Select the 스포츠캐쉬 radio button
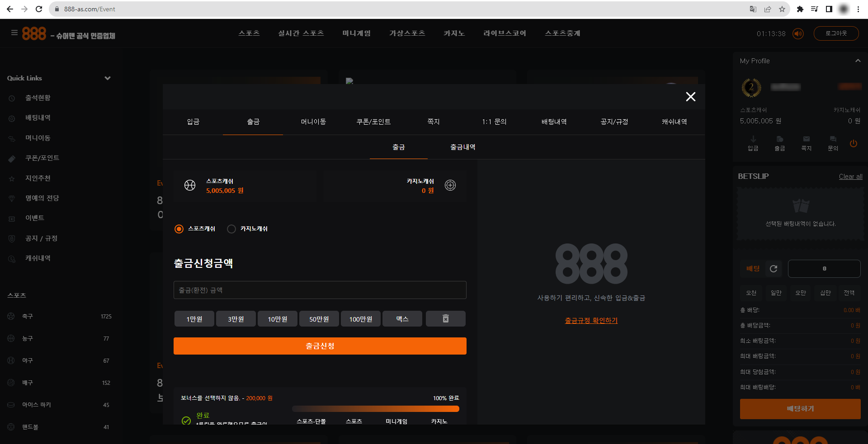This screenshot has height=444, width=868. point(179,229)
